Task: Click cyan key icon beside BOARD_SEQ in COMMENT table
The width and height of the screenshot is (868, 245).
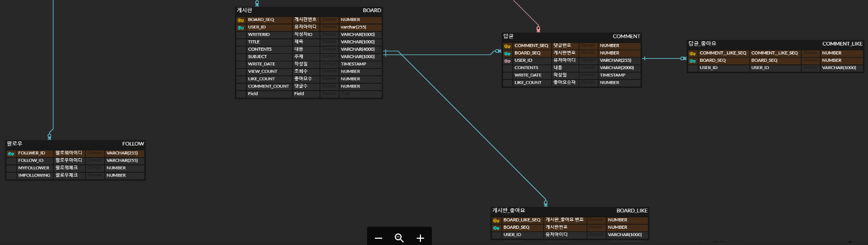Action: pyautogui.click(x=507, y=53)
